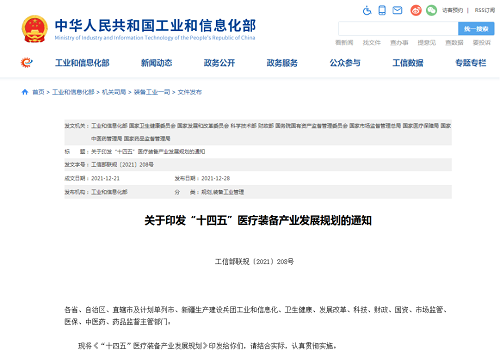Open the 政务公开 navigation menu

point(219,63)
